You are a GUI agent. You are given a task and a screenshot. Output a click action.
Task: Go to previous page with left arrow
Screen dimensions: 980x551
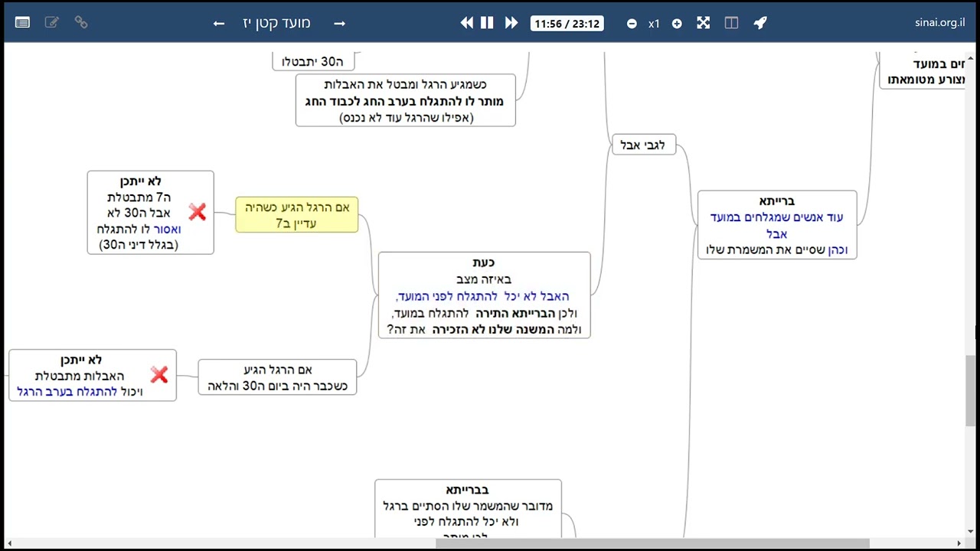click(219, 24)
